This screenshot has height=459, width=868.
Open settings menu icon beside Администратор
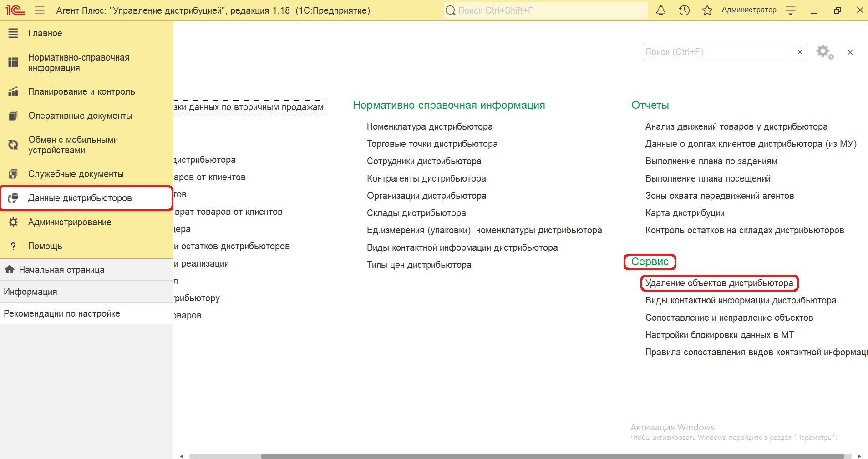[791, 10]
